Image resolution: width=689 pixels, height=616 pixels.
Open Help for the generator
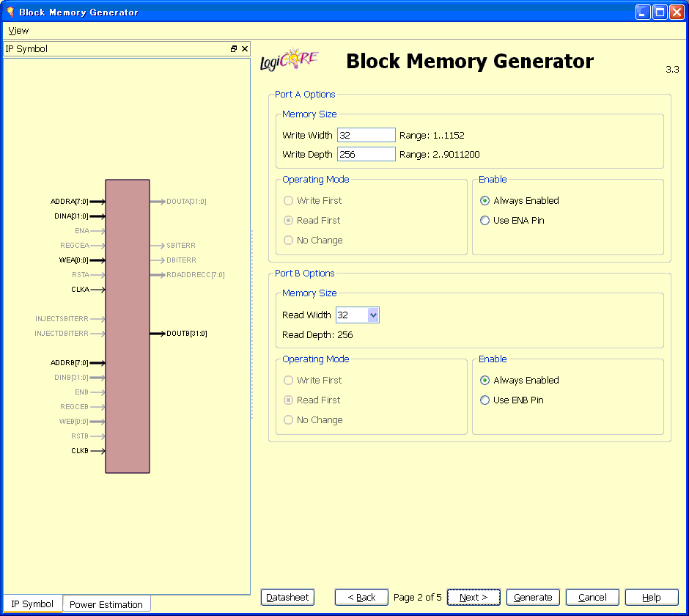652,597
